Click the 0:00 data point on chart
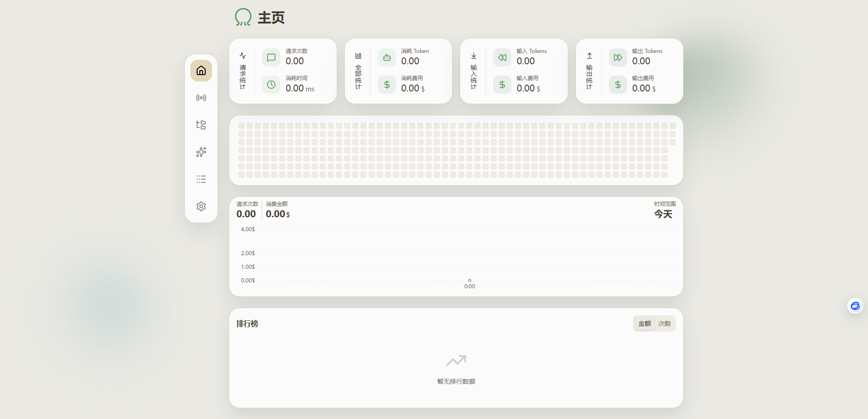 [470, 281]
